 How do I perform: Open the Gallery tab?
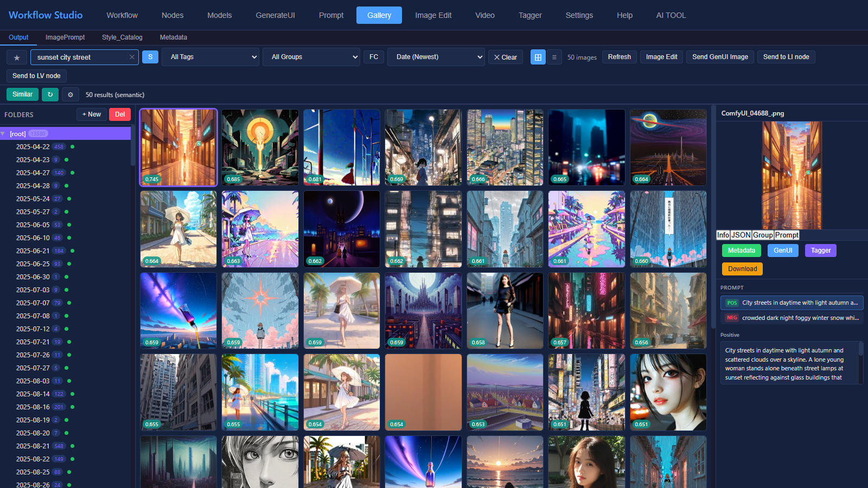pos(379,15)
